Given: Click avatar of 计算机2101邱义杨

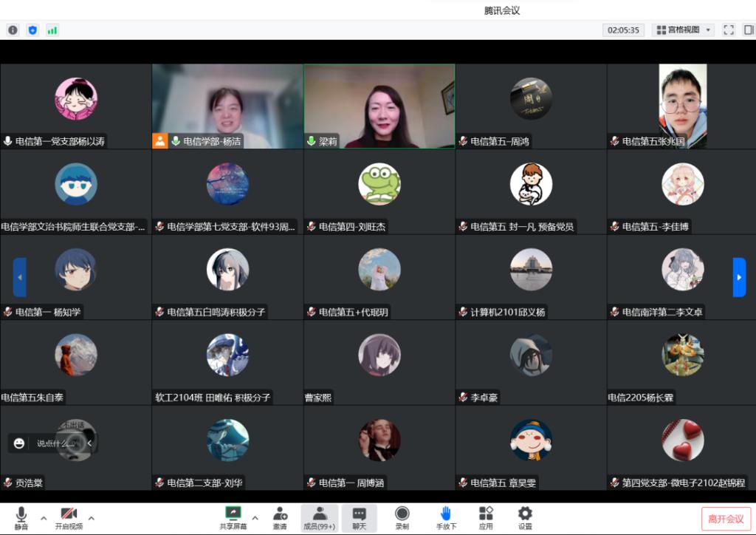Looking at the screenshot, I should [x=531, y=270].
